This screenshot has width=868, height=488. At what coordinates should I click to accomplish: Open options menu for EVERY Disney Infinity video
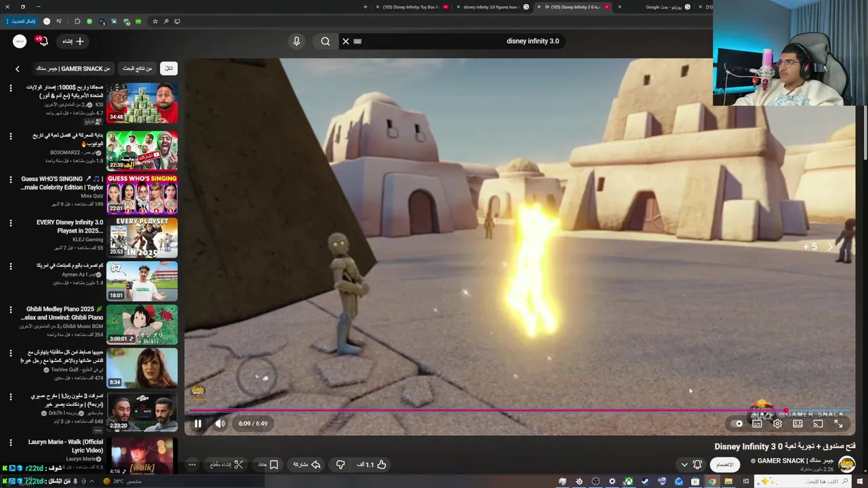(10, 223)
